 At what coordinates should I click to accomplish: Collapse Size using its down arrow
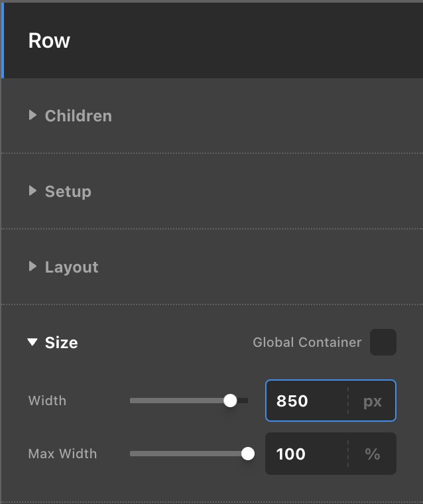click(x=32, y=343)
